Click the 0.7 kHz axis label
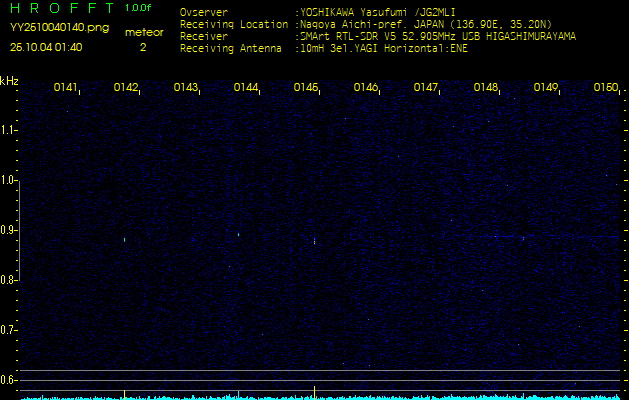Image resolution: width=629 pixels, height=400 pixels. (7, 330)
